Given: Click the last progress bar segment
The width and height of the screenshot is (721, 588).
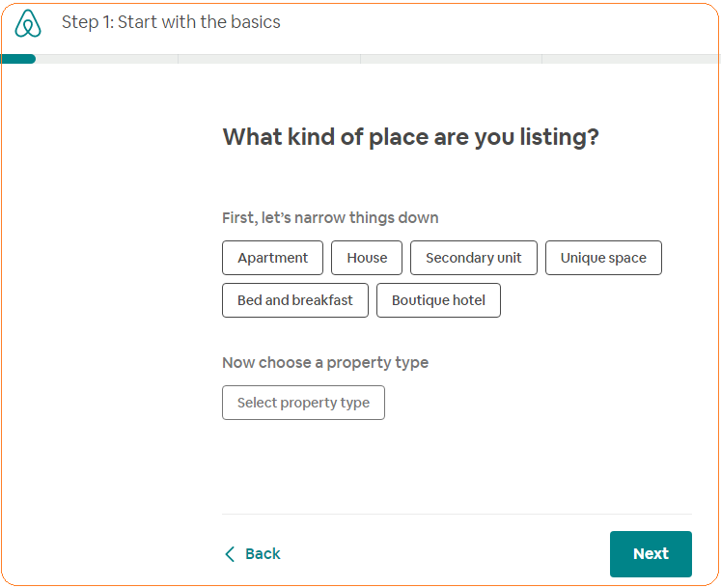Looking at the screenshot, I should (x=629, y=59).
